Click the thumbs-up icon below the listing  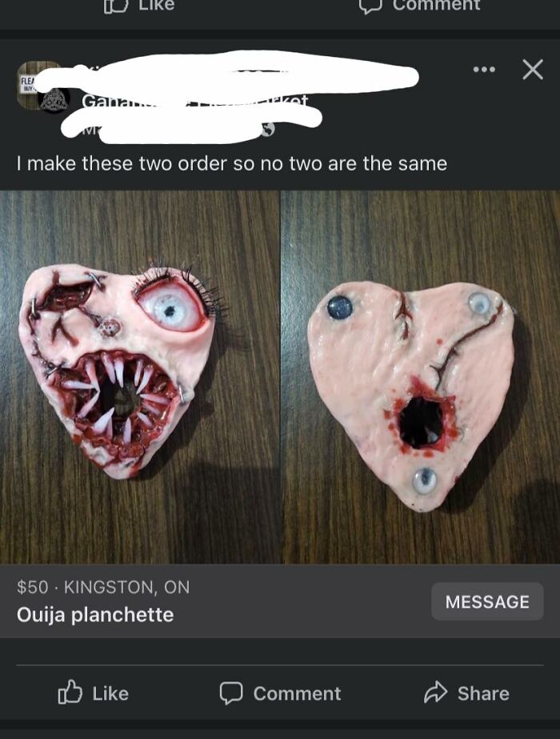pyautogui.click(x=70, y=693)
